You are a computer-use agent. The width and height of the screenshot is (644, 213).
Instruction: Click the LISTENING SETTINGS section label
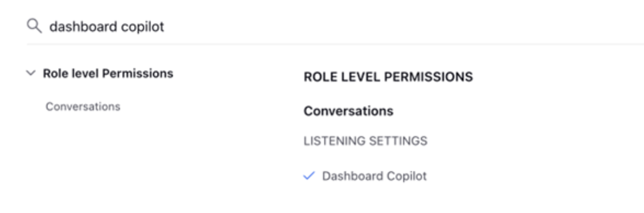pos(365,141)
